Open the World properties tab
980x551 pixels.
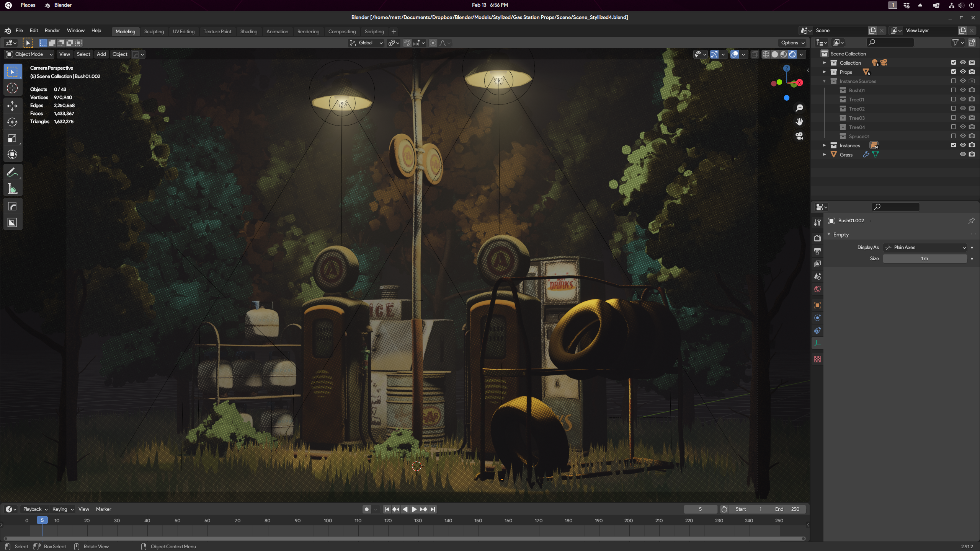[817, 289]
